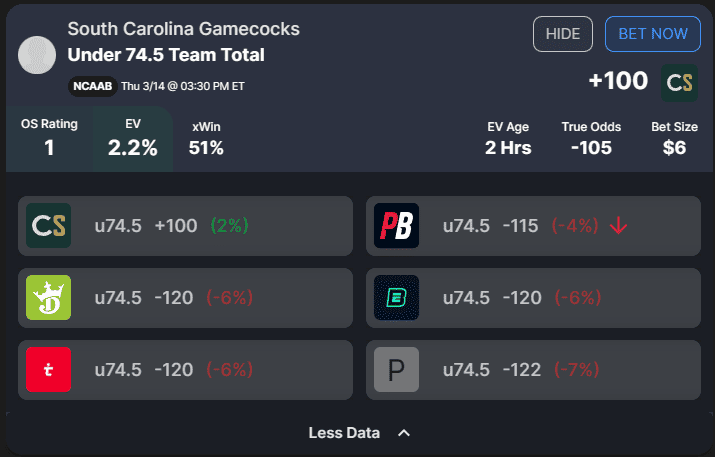Viewport: 715px width, 457px height.
Task: Click the chevron next to Less Data
Action: [404, 433]
